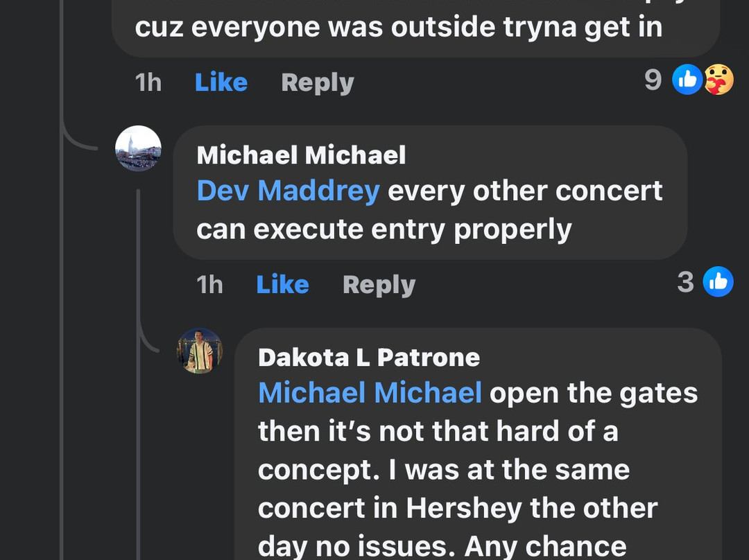View the 3 reactions count
Viewport: 749px width, 560px height.
point(685,282)
